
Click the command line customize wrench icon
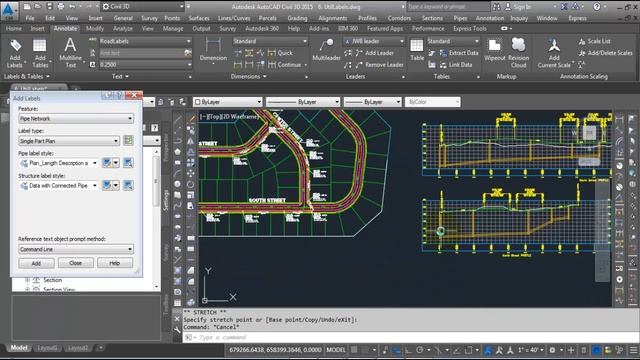[x=177, y=330]
